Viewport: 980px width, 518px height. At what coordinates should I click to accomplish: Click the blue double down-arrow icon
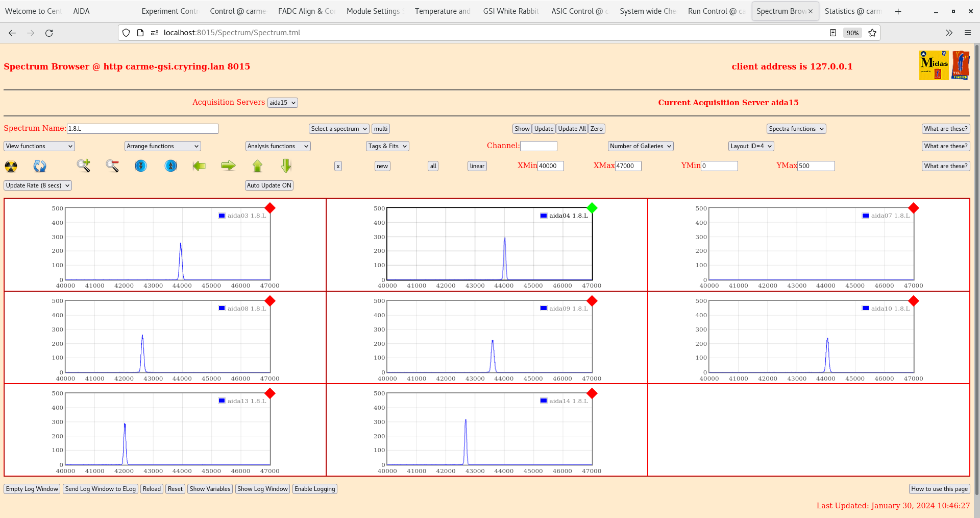coord(141,166)
